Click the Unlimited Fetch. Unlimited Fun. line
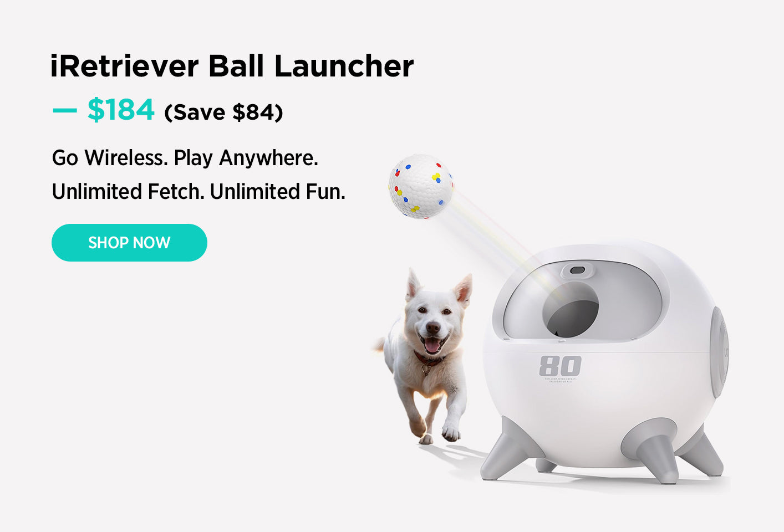 pos(198,192)
